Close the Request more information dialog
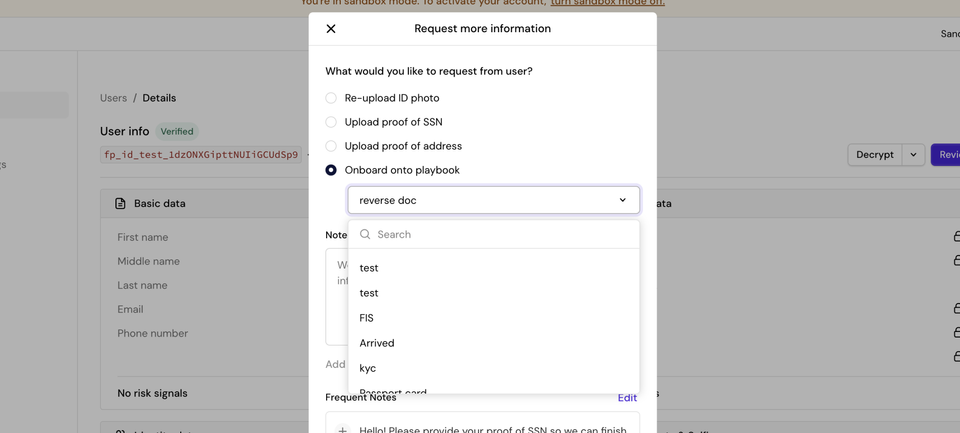 [331, 29]
